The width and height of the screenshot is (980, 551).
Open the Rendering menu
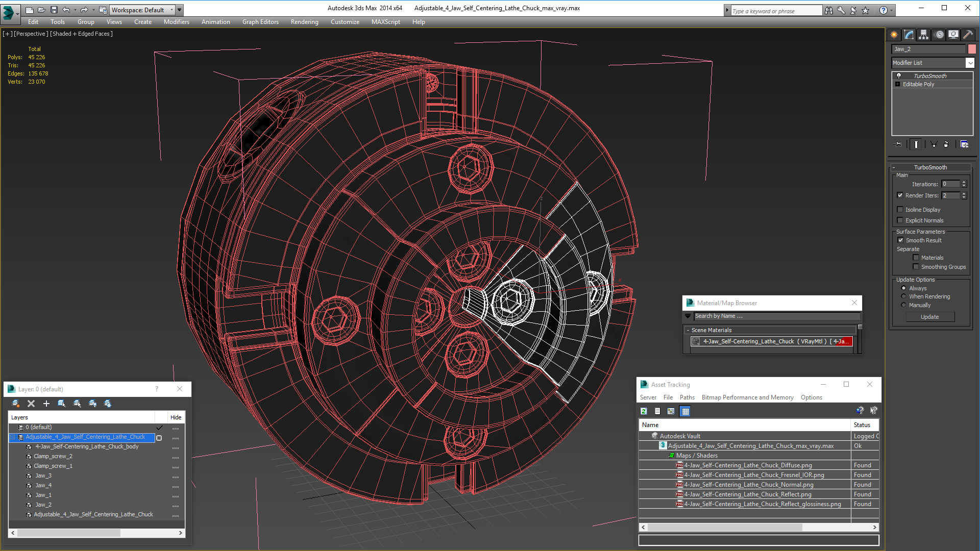304,22
